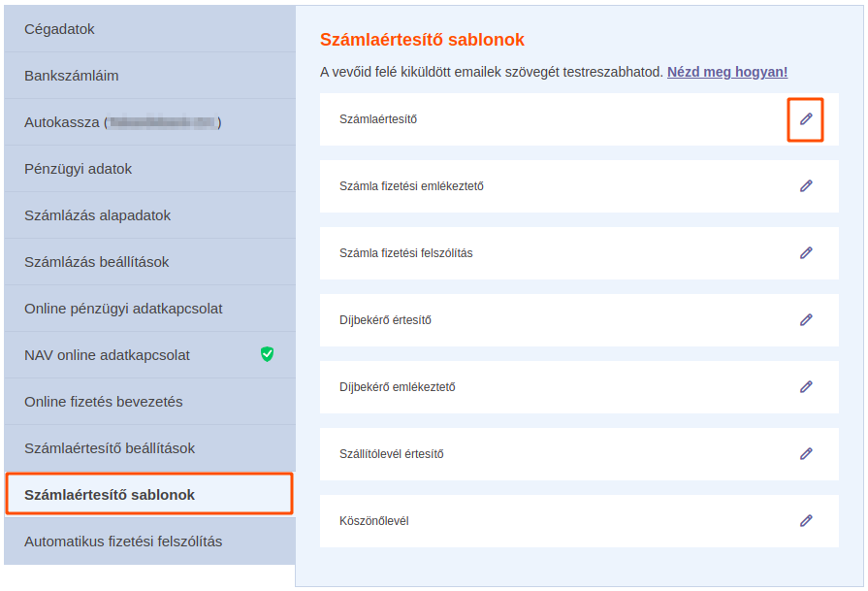The height and width of the screenshot is (591, 868).
Task: Select Autokassza in the sidebar
Action: pos(64,122)
